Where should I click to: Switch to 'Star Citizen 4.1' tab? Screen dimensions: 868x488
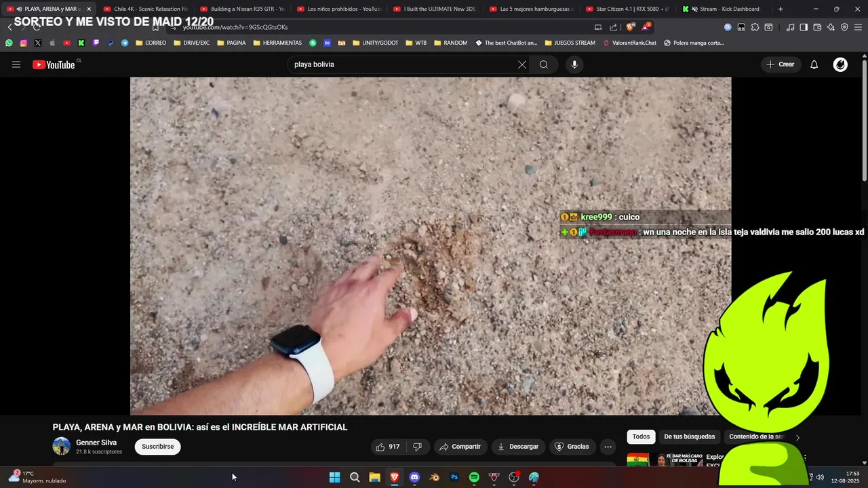pos(629,9)
